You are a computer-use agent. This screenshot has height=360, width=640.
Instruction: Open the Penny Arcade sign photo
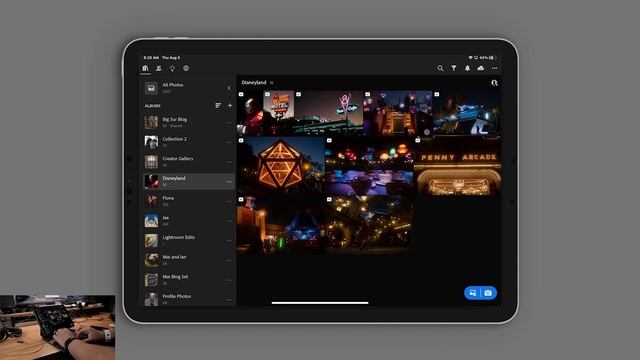(458, 165)
